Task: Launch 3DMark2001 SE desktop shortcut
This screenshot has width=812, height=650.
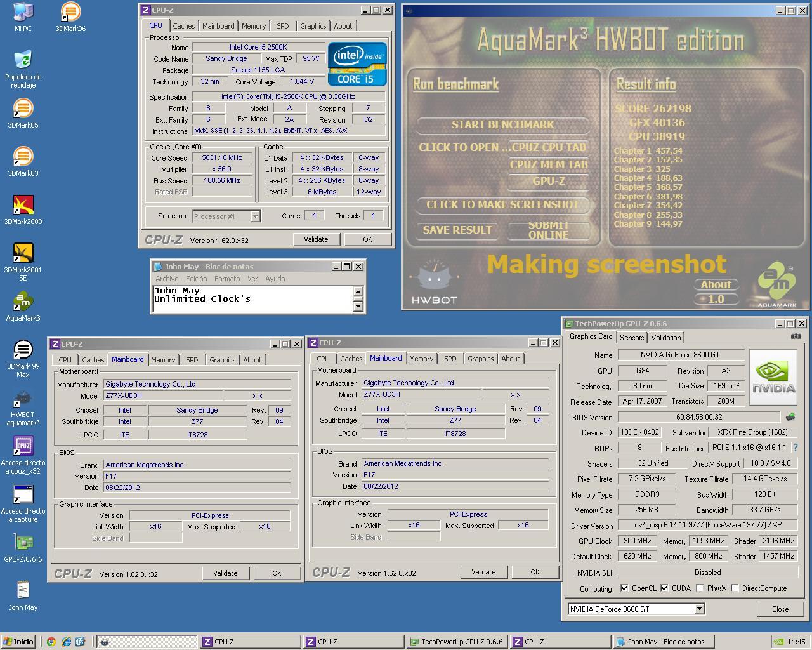Action: (x=23, y=262)
